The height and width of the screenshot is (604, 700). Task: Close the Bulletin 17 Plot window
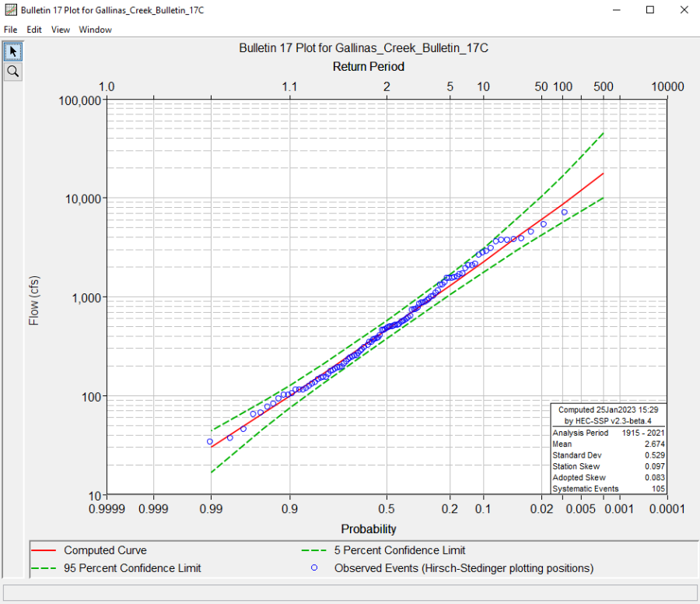pyautogui.click(x=684, y=10)
